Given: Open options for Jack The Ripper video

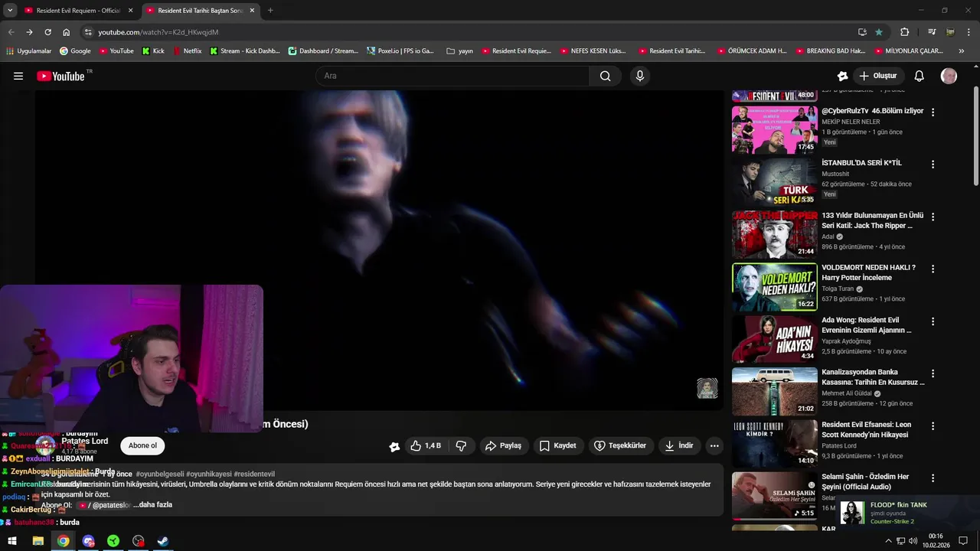Looking at the screenshot, I should (x=933, y=217).
